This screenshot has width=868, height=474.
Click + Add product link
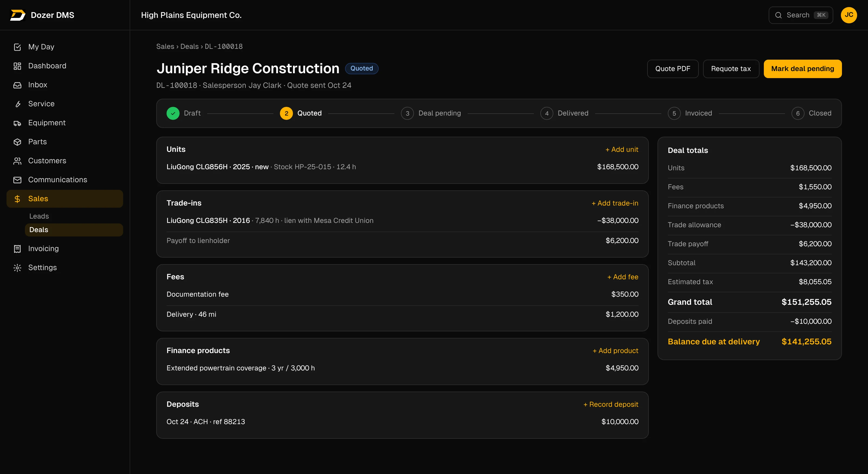[x=615, y=351]
